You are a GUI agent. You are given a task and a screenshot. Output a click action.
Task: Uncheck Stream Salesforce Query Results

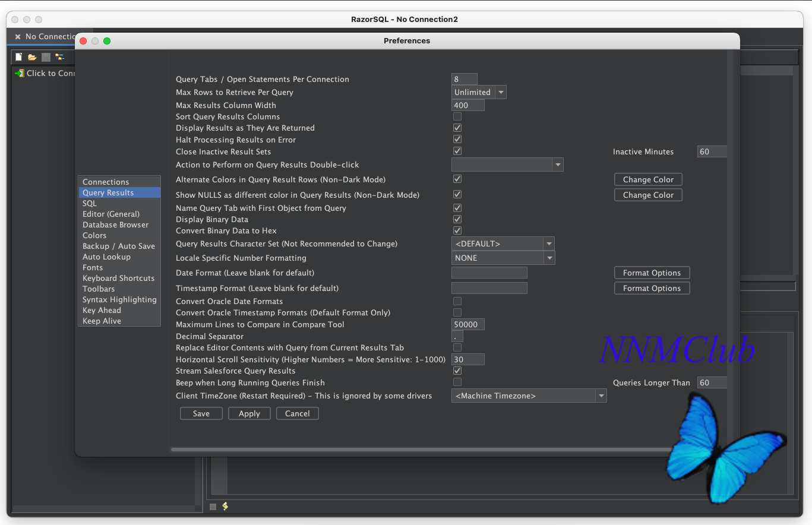coord(457,371)
